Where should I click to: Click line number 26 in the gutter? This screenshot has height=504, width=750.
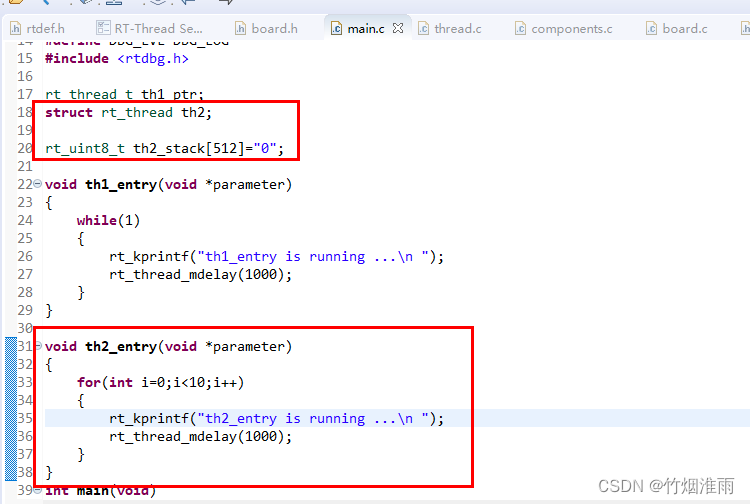coord(25,256)
